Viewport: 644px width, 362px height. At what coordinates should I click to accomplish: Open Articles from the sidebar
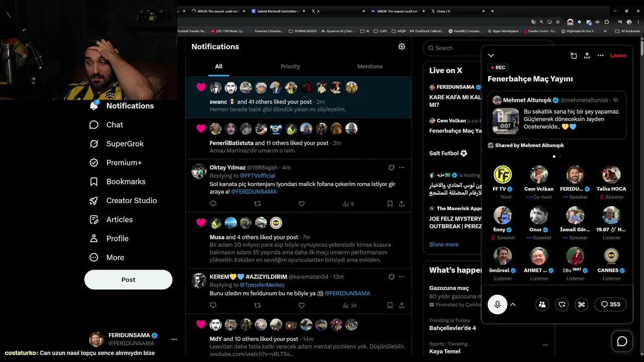(111, 220)
